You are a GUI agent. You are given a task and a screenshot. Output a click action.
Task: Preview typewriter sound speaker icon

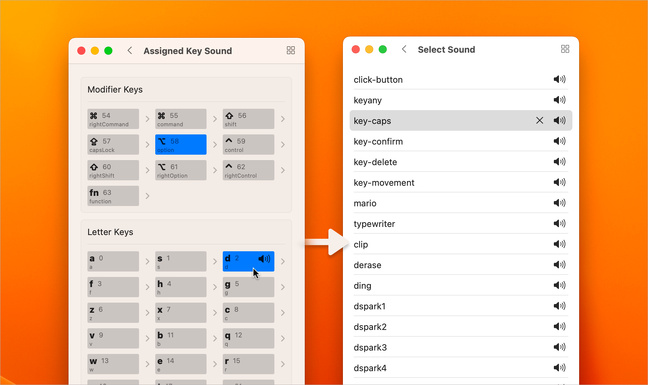pos(560,223)
